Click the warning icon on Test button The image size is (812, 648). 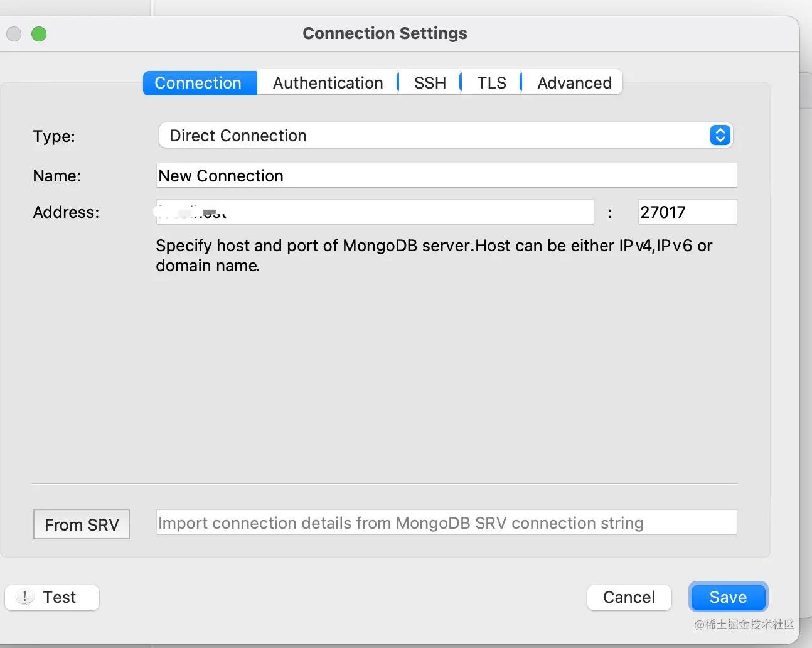(24, 597)
